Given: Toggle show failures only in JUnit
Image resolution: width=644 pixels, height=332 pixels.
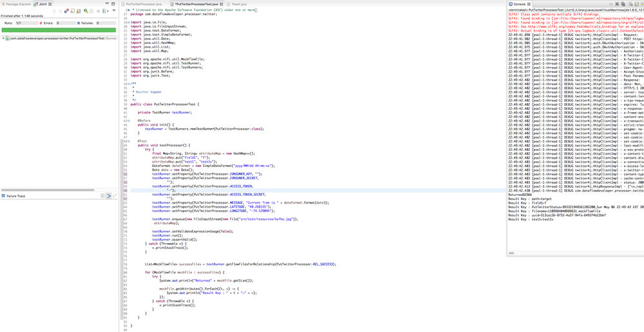Looking at the screenshot, I should (66, 11).
